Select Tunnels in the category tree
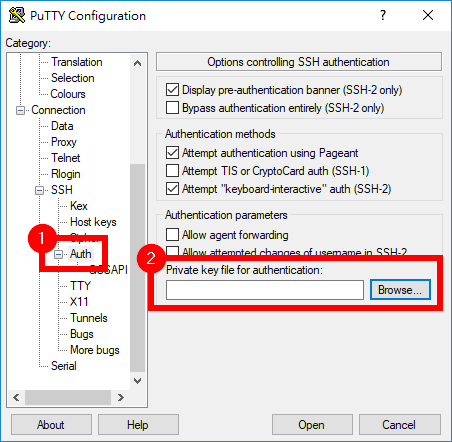This screenshot has width=452, height=442. 89,318
